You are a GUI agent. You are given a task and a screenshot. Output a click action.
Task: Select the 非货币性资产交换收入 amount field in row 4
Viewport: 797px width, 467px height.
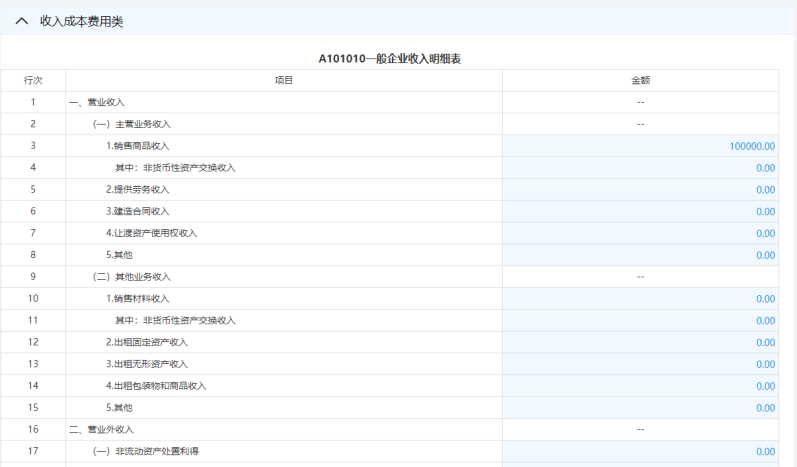tap(640, 168)
